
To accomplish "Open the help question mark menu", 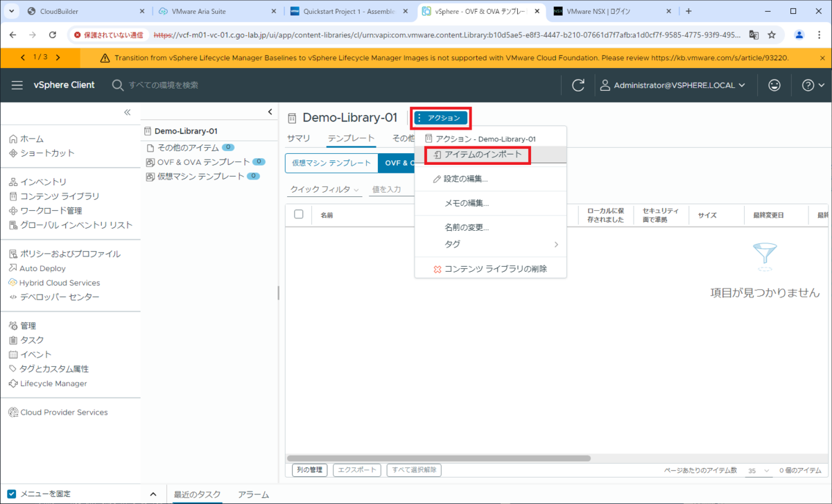I will (x=812, y=85).
